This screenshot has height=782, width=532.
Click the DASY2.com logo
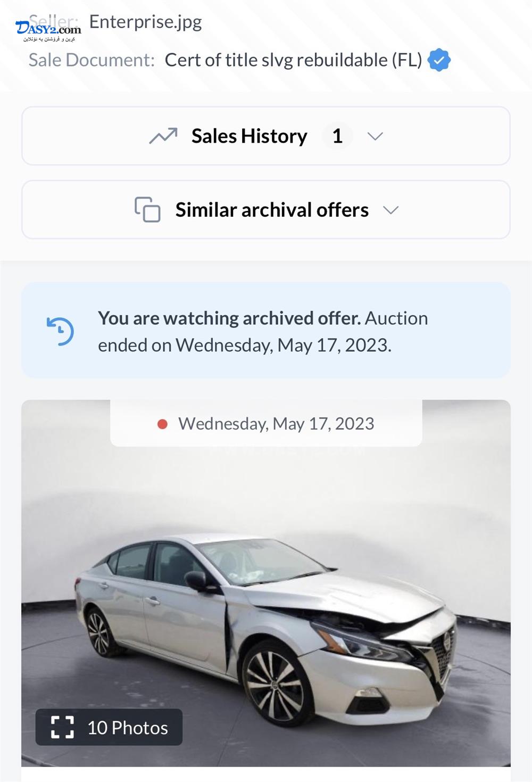(x=48, y=31)
